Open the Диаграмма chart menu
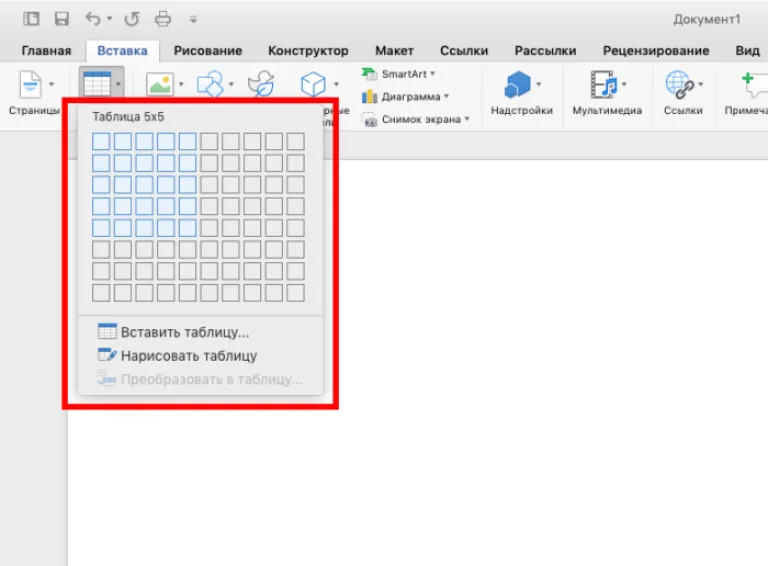This screenshot has width=768, height=566. pyautogui.click(x=405, y=96)
